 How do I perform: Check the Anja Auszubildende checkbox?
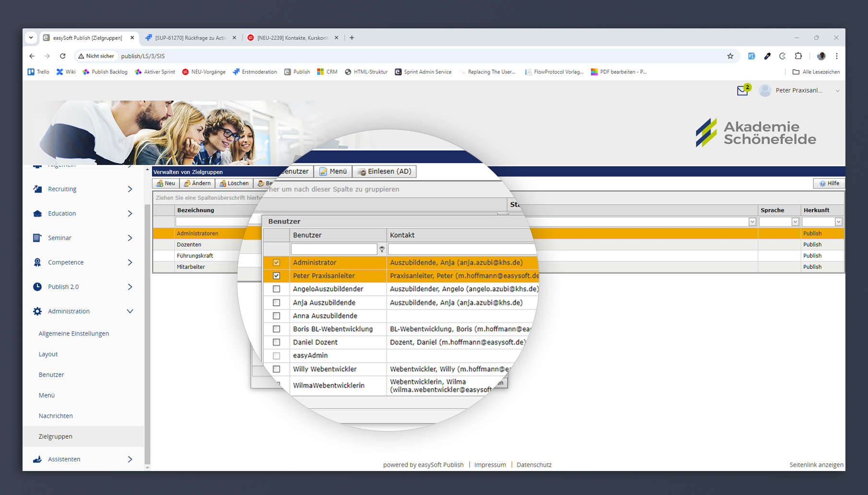pos(276,303)
